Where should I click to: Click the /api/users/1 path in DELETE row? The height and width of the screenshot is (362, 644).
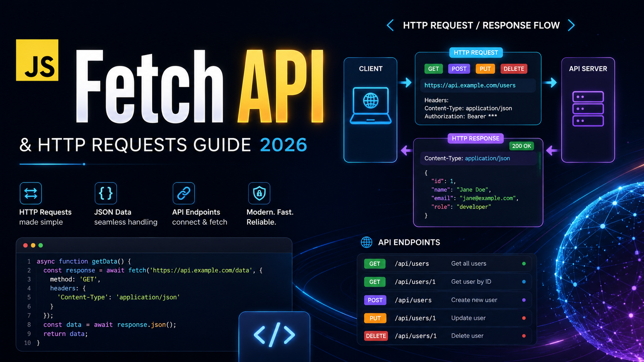[416, 336]
